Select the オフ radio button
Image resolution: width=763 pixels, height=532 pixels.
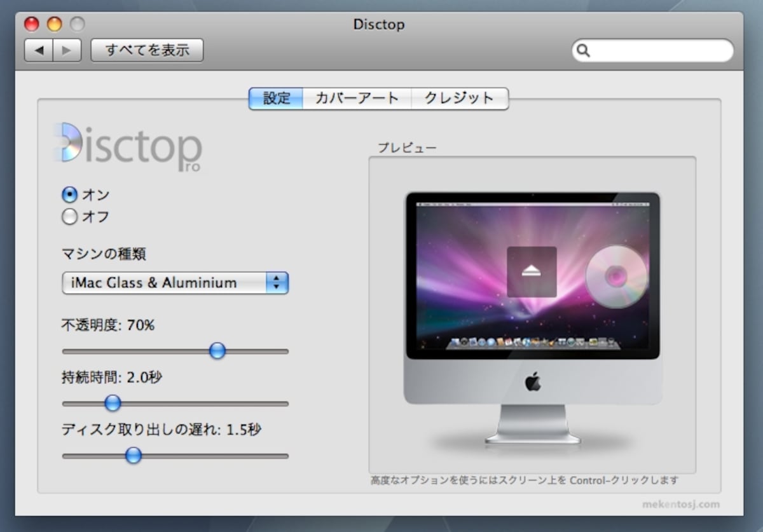tap(69, 217)
